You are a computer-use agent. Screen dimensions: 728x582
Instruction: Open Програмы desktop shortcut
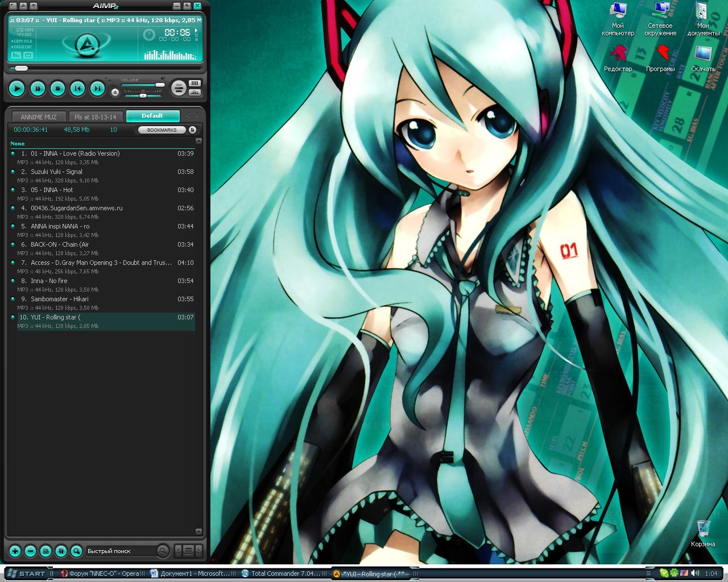(x=660, y=59)
